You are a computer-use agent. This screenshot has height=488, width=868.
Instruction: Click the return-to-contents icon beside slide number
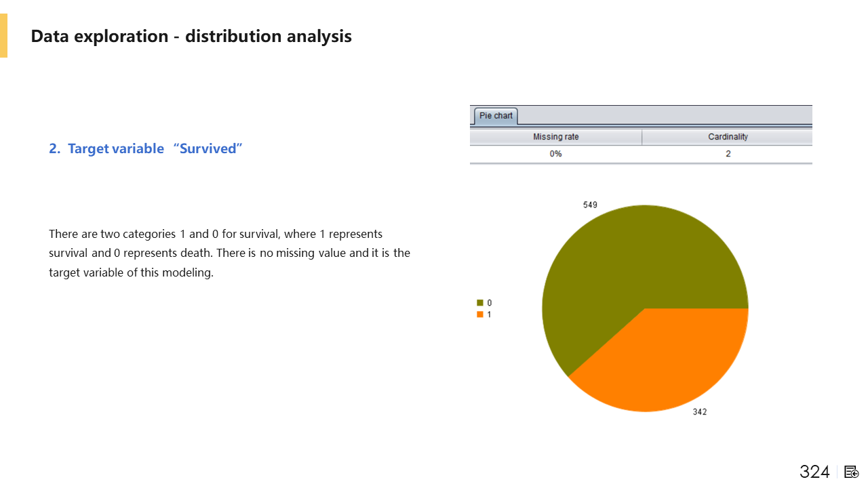[852, 472]
